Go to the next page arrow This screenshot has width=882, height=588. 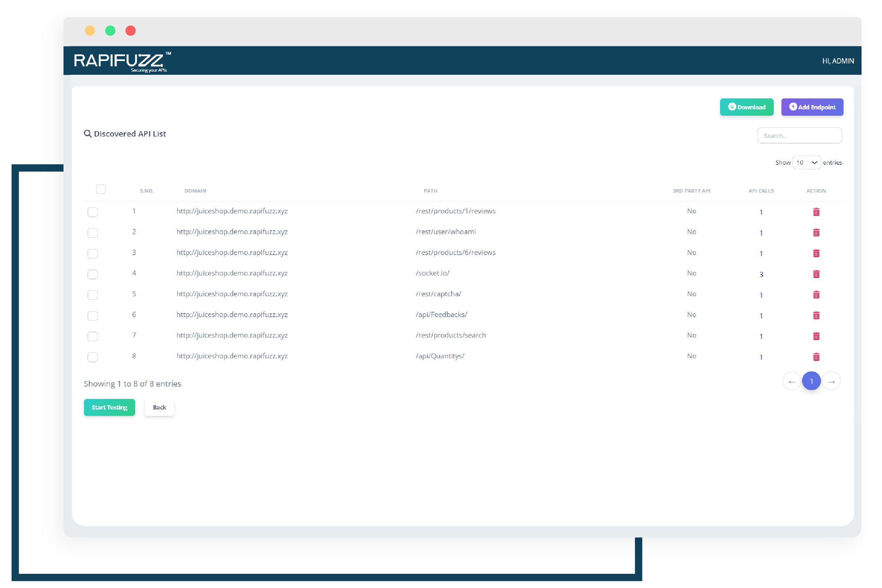831,381
